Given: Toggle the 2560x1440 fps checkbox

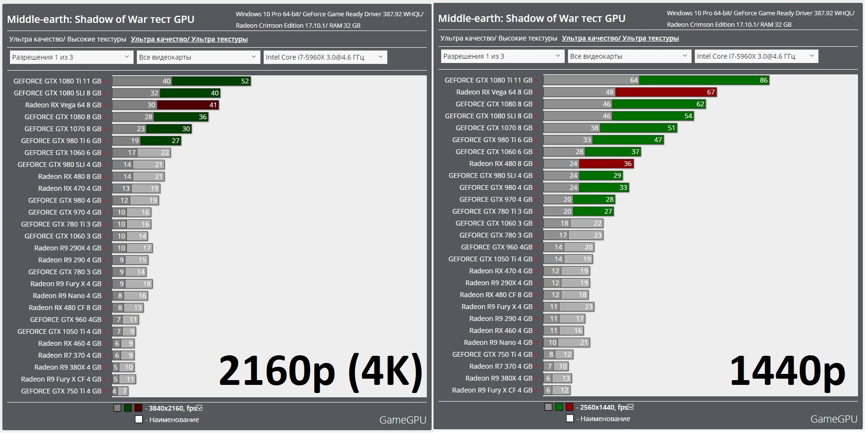Looking at the screenshot, I should pos(631,407).
